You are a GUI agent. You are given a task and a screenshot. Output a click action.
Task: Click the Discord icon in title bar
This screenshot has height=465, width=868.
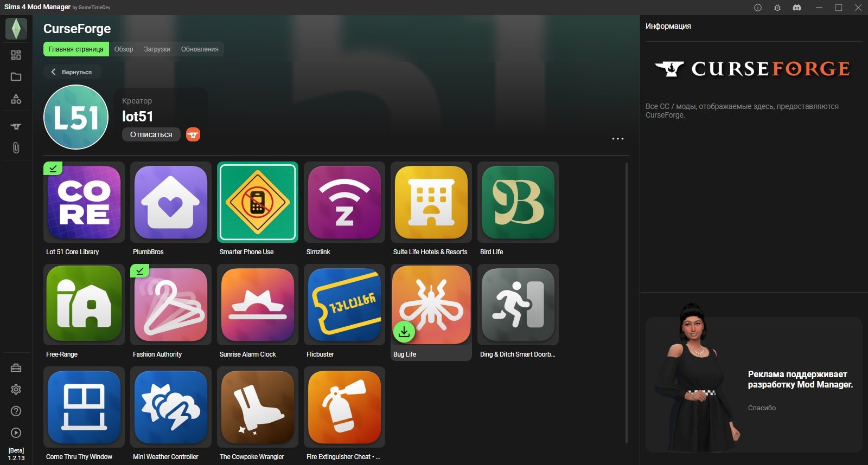coord(796,8)
